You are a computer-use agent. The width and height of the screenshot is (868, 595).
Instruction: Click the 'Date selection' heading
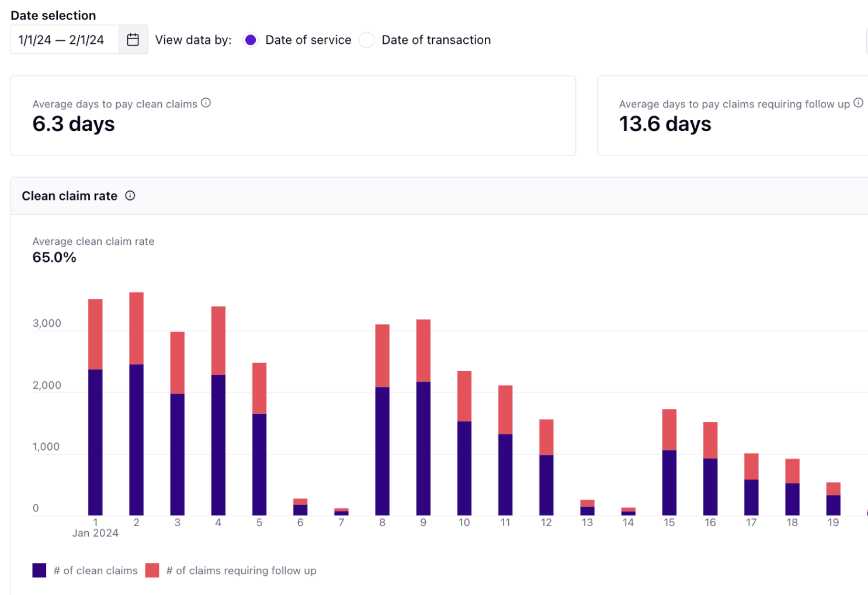(x=53, y=15)
